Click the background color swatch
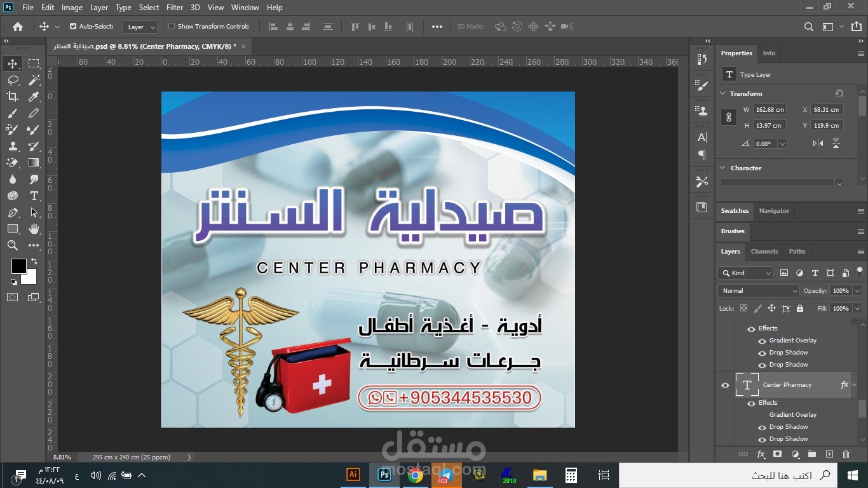868x488 pixels. point(31,277)
